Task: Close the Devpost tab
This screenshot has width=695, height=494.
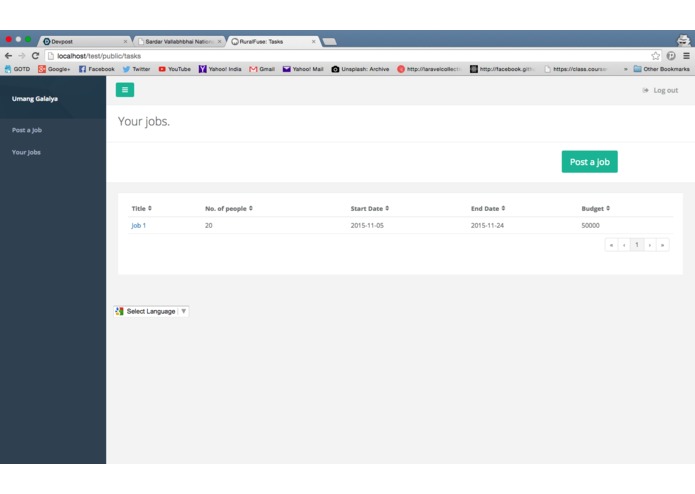Action: 125,42
